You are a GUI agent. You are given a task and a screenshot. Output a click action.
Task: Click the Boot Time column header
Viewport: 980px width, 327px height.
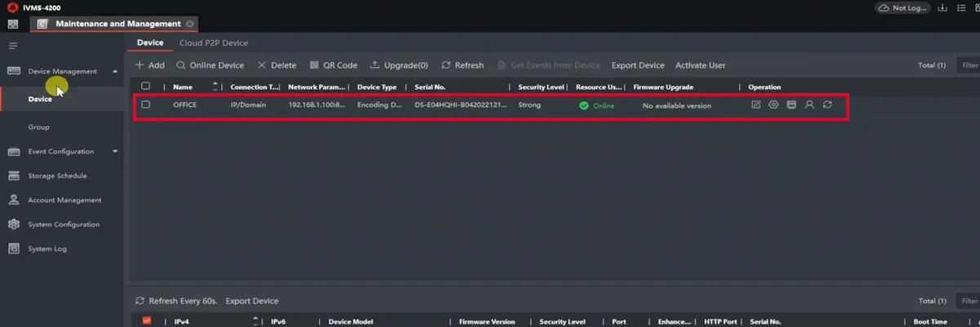coord(930,322)
